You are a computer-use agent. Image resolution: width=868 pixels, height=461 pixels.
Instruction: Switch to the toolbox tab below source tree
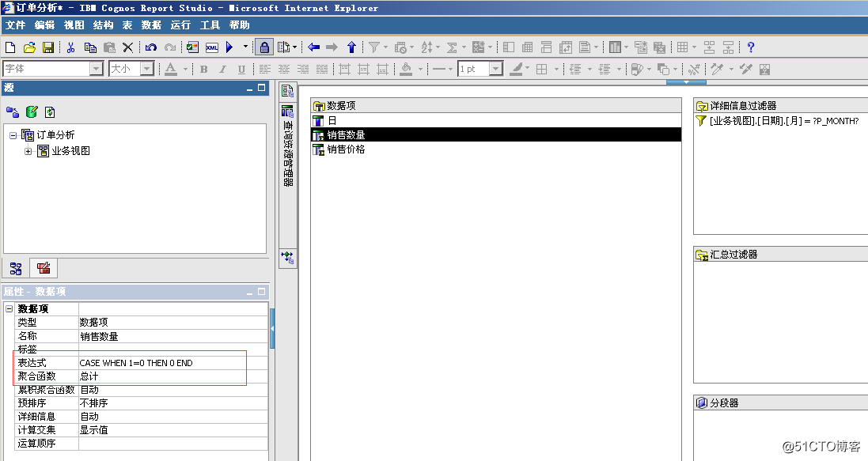pos(44,268)
